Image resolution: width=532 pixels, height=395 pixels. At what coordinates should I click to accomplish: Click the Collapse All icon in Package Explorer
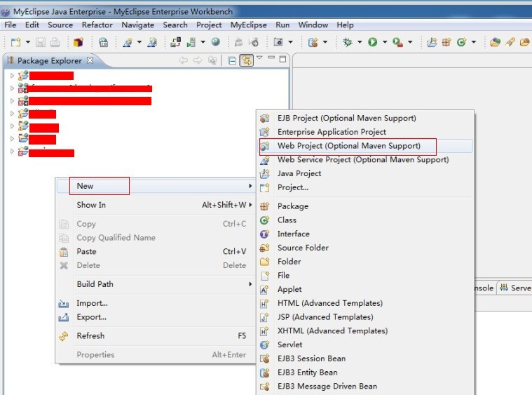click(232, 61)
